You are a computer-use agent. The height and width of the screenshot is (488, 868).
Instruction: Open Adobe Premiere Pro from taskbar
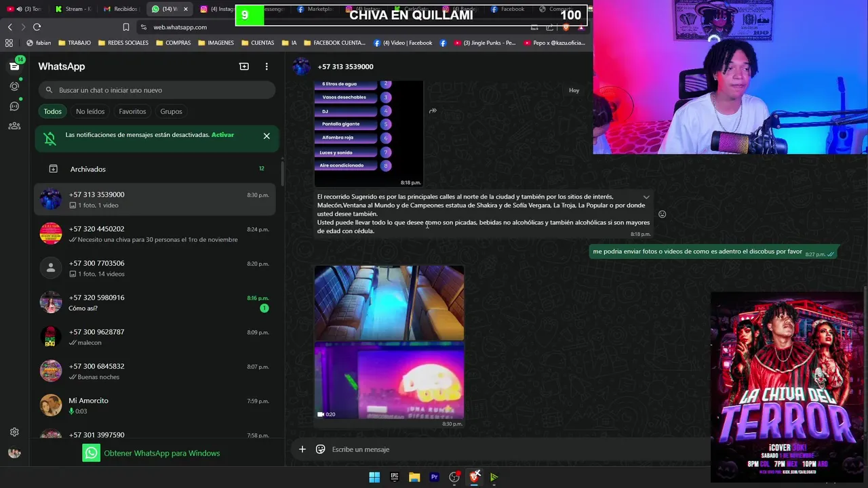click(435, 477)
